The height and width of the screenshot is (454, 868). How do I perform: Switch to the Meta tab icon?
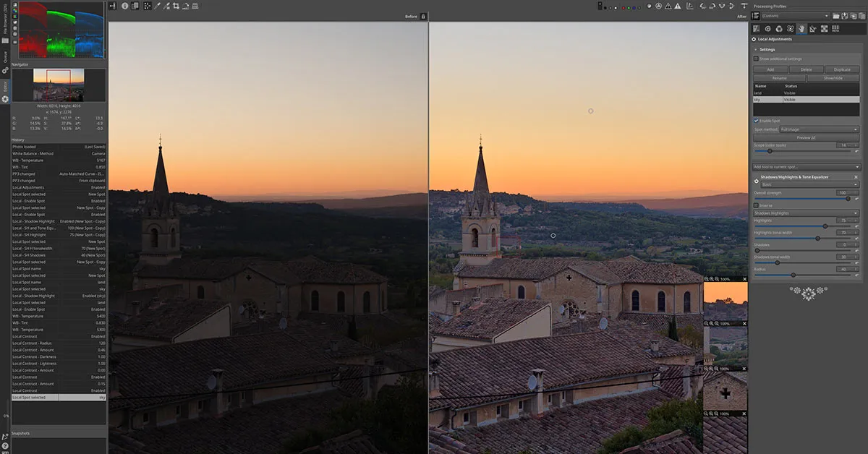(x=835, y=29)
